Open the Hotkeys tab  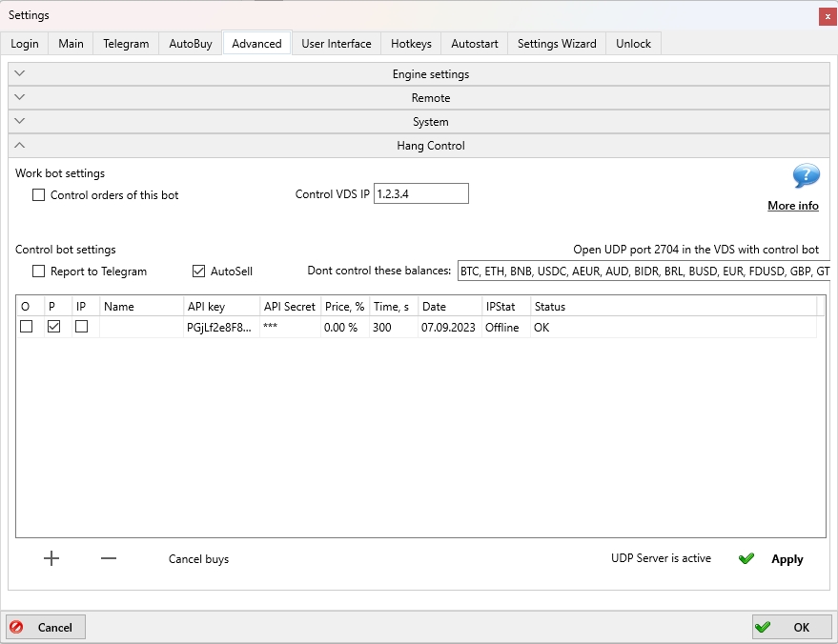(x=411, y=44)
